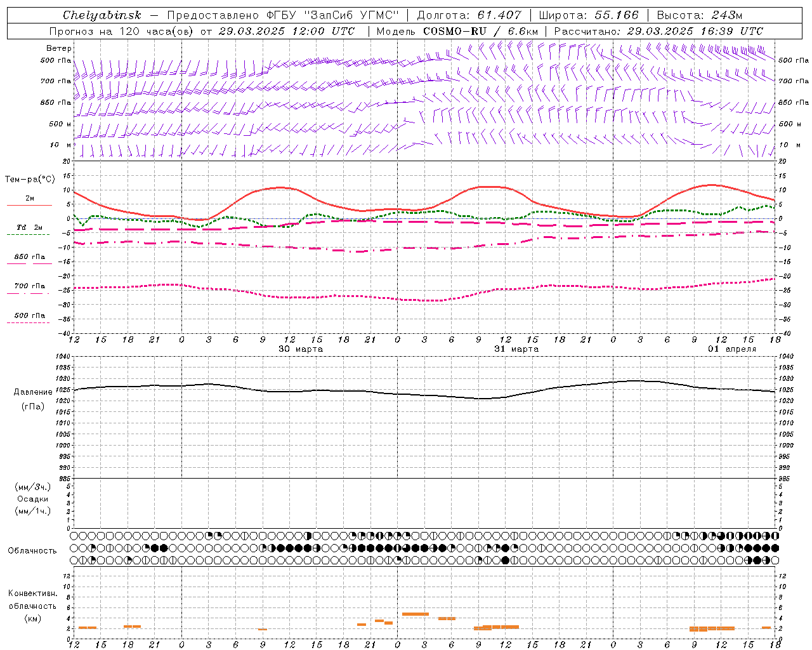Click the Конвективн. label

coord(33,594)
